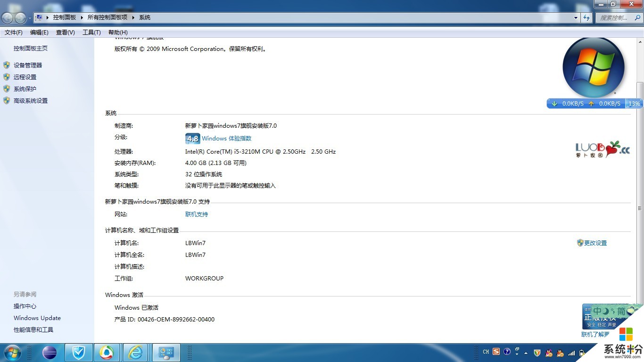
Task: Open Internet Explorer from the taskbar
Action: click(136, 352)
